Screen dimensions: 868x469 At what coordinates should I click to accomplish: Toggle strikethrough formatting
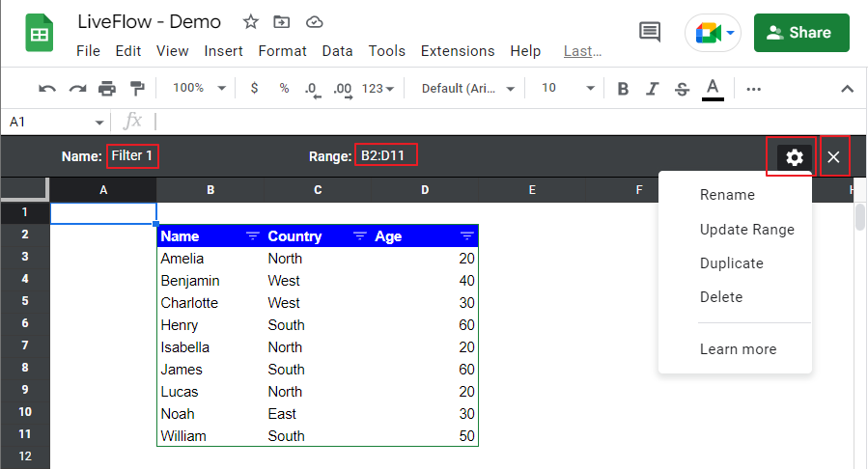click(682, 89)
